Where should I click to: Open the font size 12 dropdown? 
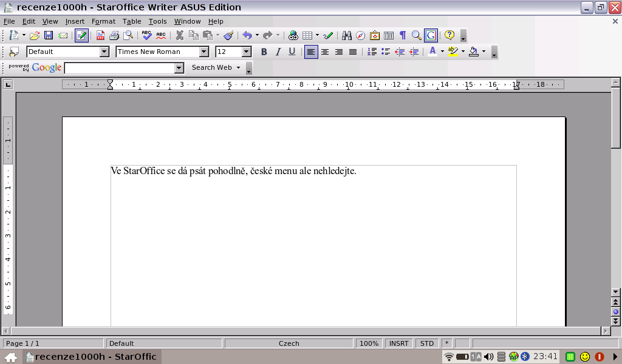[x=247, y=52]
